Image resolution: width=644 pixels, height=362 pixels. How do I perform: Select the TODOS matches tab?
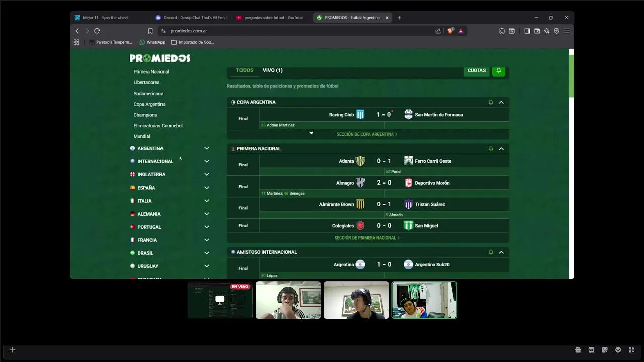point(245,70)
